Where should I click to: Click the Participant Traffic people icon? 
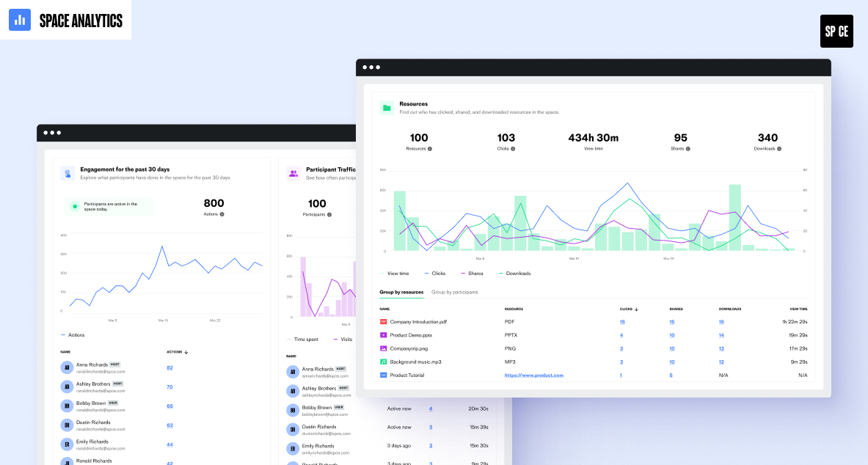tap(293, 174)
